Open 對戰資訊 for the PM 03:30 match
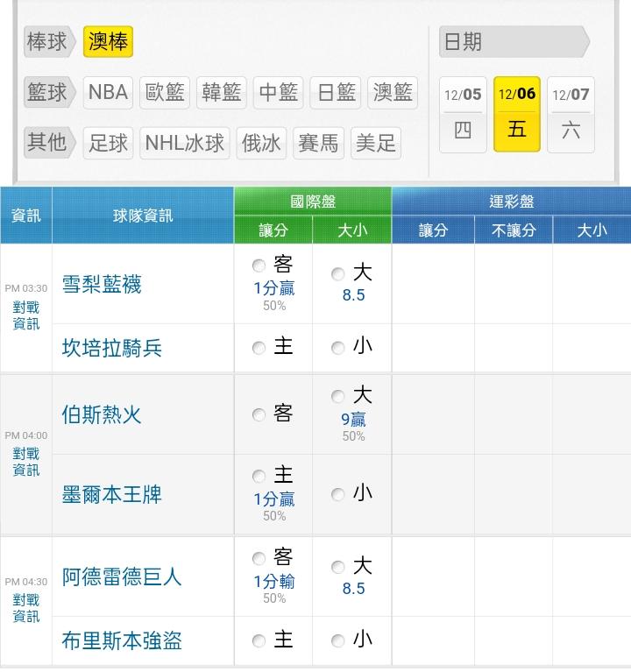Image resolution: width=631 pixels, height=672 pixels. (x=26, y=315)
